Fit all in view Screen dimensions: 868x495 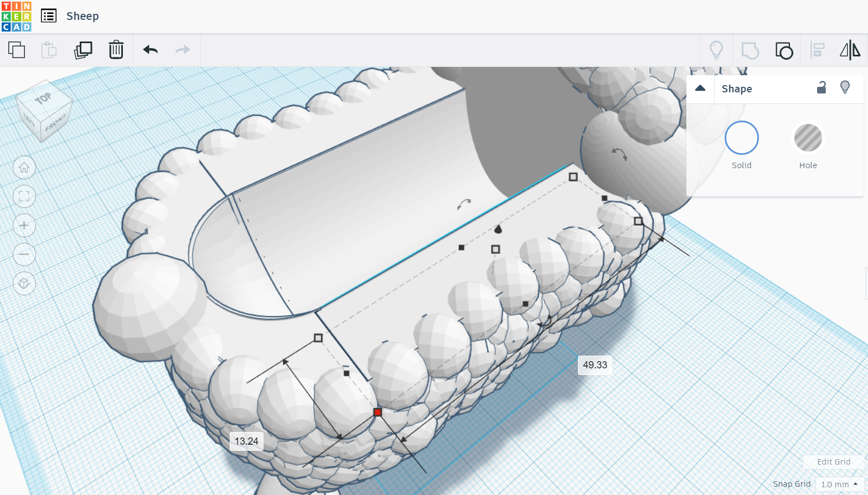[24, 196]
